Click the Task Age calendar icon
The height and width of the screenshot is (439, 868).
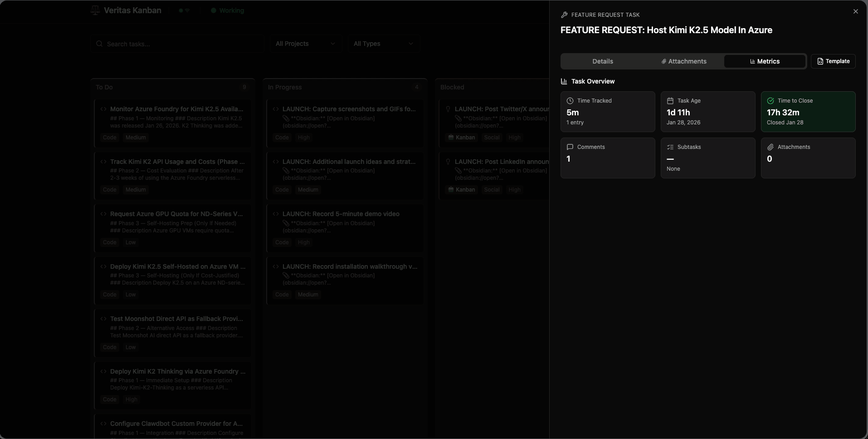[x=670, y=101]
